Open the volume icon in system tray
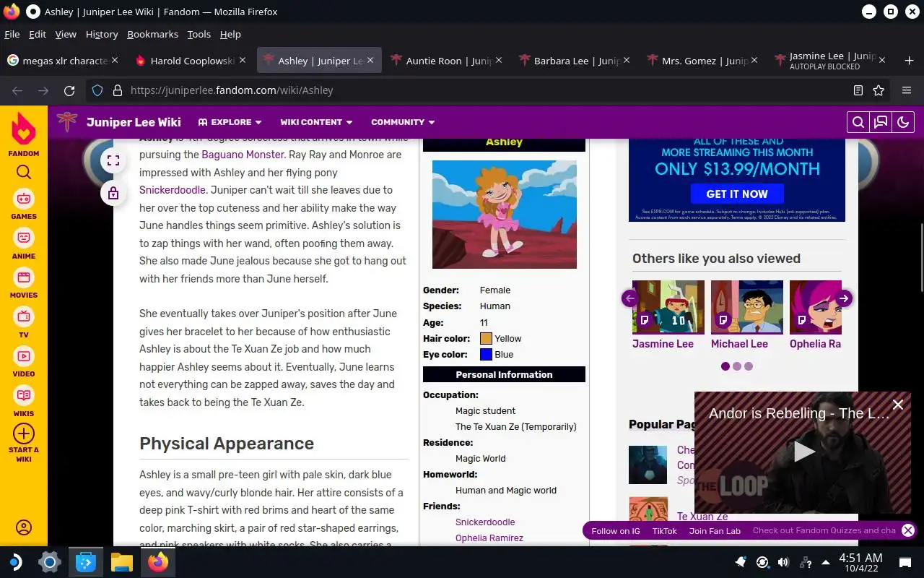 [783, 562]
